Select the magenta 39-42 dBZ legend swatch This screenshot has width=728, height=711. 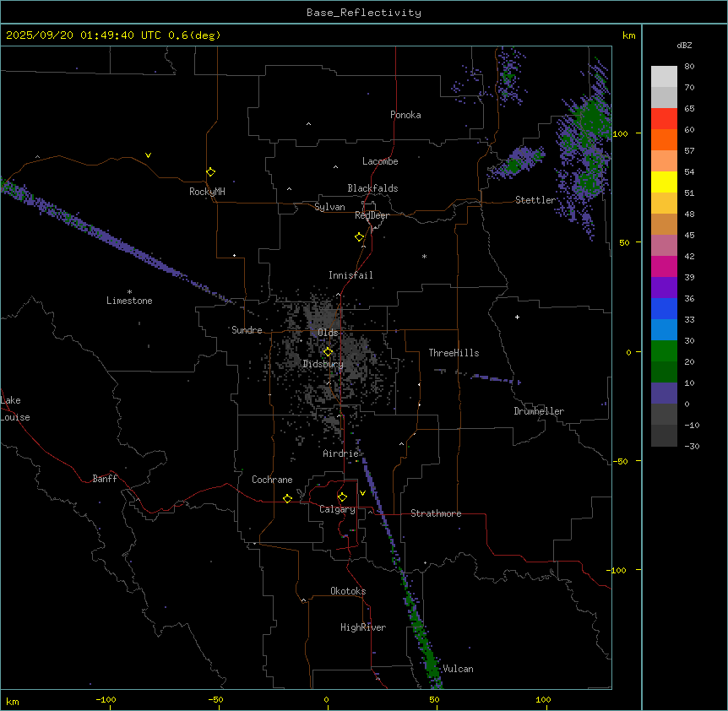664,266
